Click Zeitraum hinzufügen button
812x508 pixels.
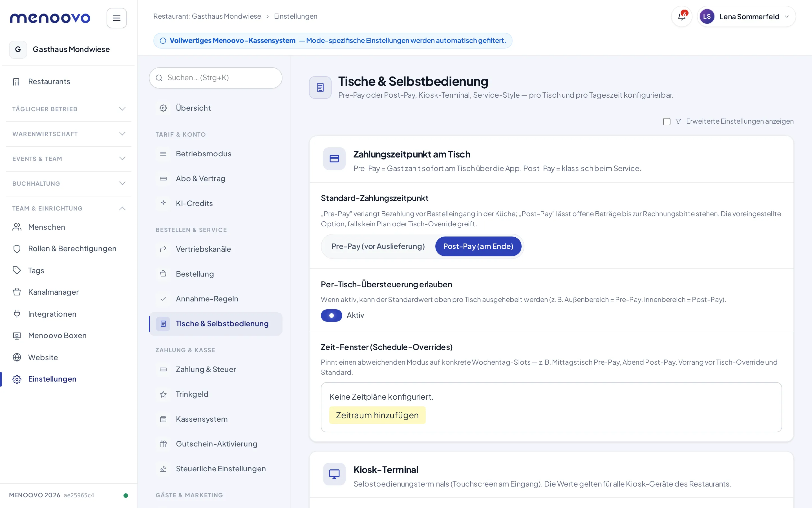377,415
